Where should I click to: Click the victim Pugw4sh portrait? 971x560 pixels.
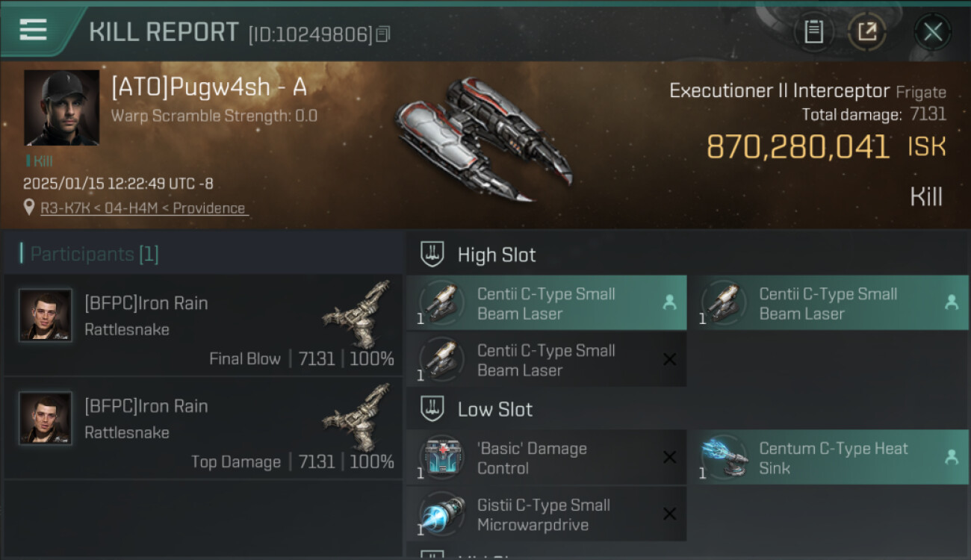[61, 108]
